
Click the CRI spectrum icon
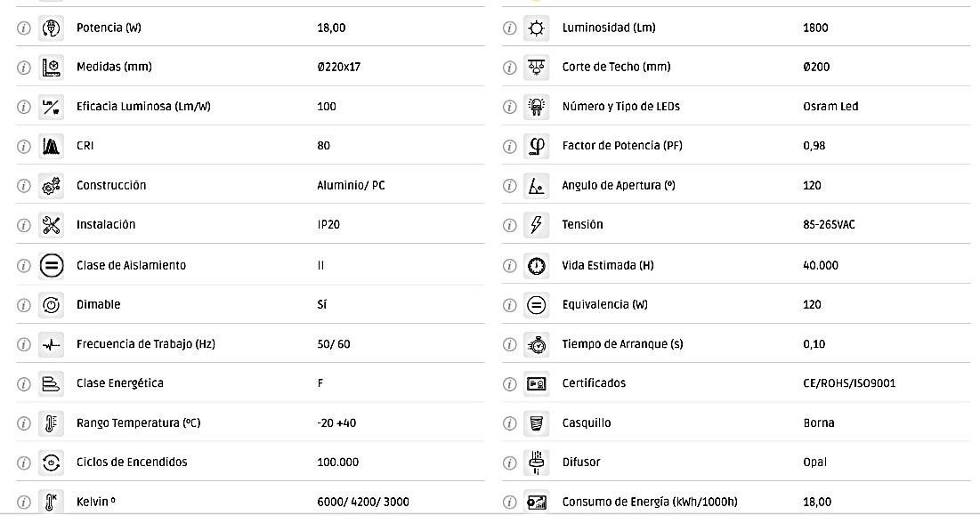tap(52, 146)
